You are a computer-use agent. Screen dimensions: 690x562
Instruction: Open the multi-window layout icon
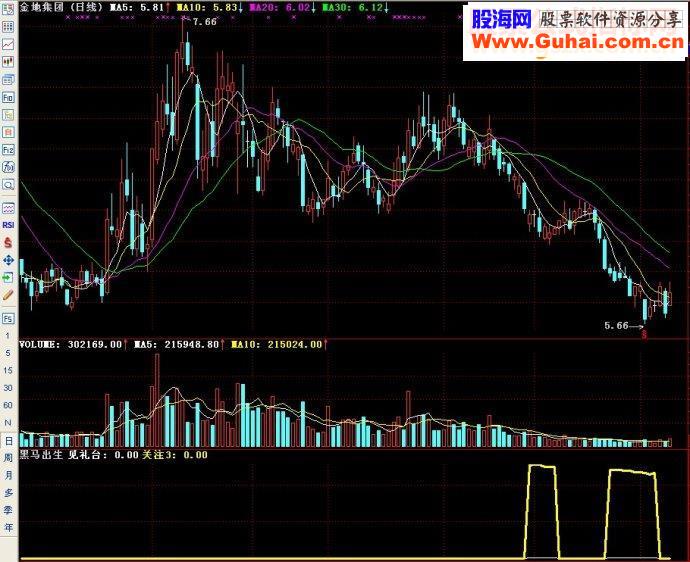click(x=8, y=79)
